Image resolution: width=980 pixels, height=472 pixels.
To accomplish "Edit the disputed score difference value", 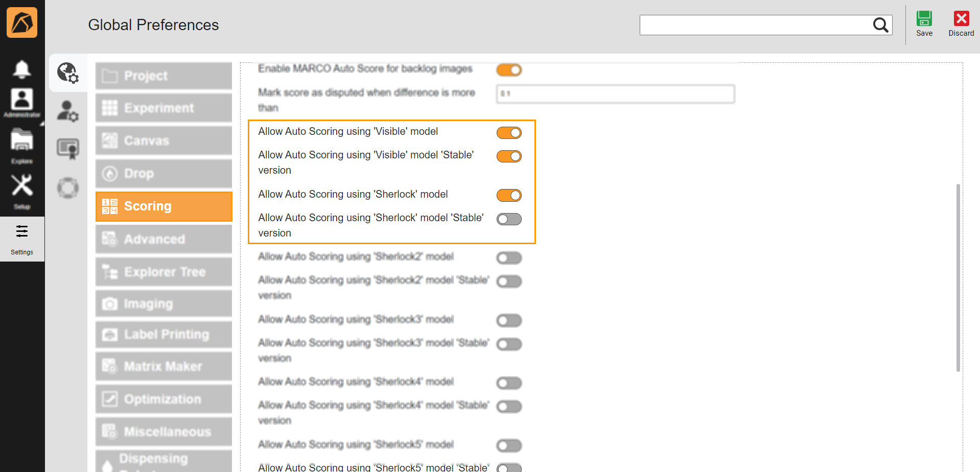I will coord(615,94).
